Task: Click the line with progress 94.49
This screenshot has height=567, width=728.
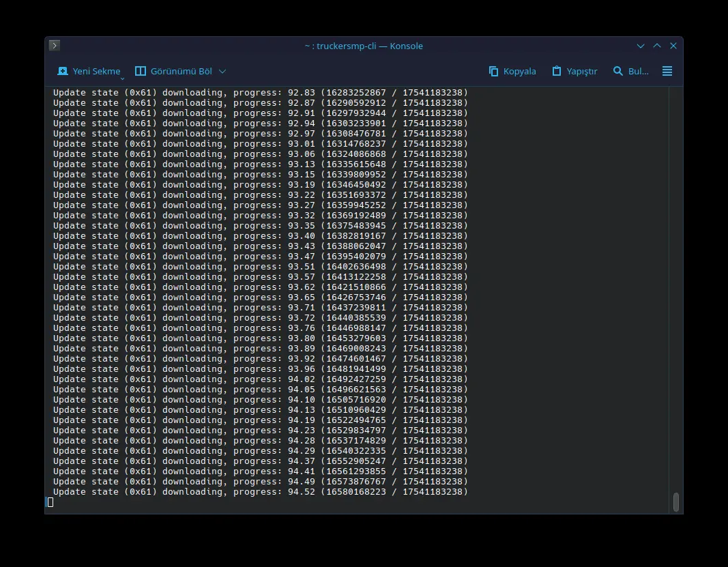Action: click(x=261, y=481)
